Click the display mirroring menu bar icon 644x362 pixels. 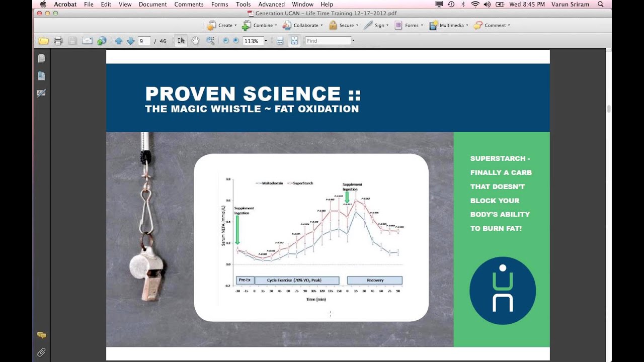tap(439, 5)
